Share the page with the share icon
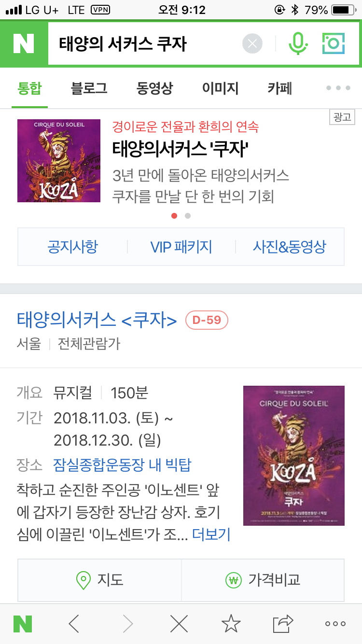The height and width of the screenshot is (644, 362). 283,623
